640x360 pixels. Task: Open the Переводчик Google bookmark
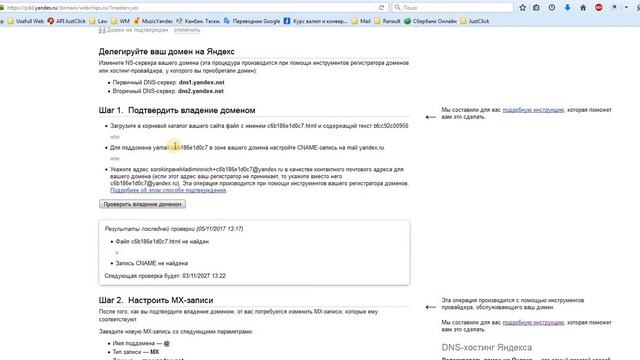pos(252,21)
